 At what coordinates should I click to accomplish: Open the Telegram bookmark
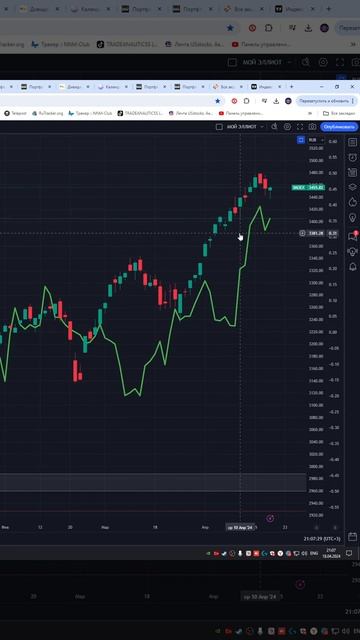click(x=16, y=113)
